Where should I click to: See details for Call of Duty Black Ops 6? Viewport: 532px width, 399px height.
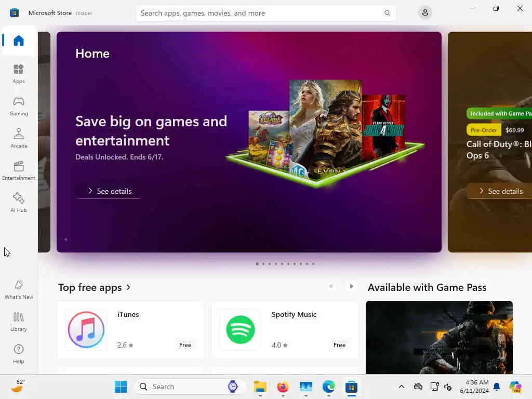500,191
